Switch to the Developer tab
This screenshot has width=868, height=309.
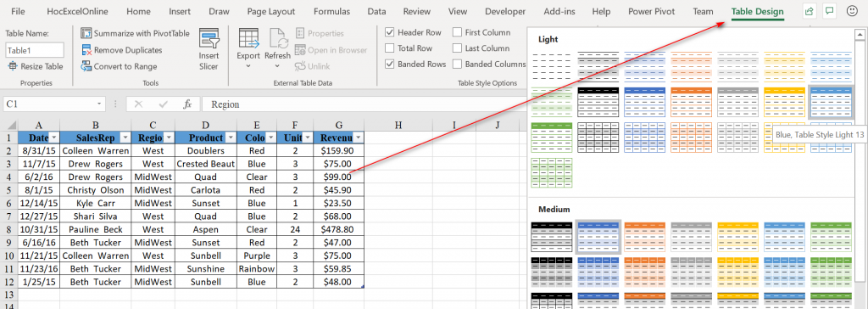click(505, 11)
